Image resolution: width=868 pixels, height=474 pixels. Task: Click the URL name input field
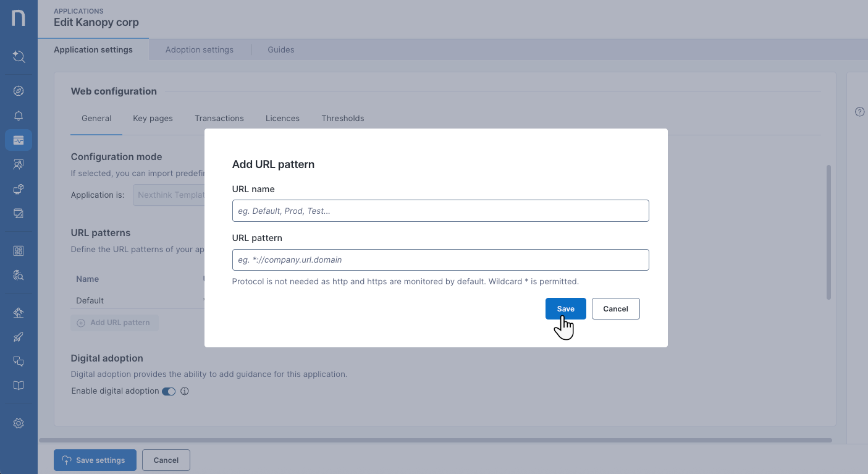click(440, 211)
